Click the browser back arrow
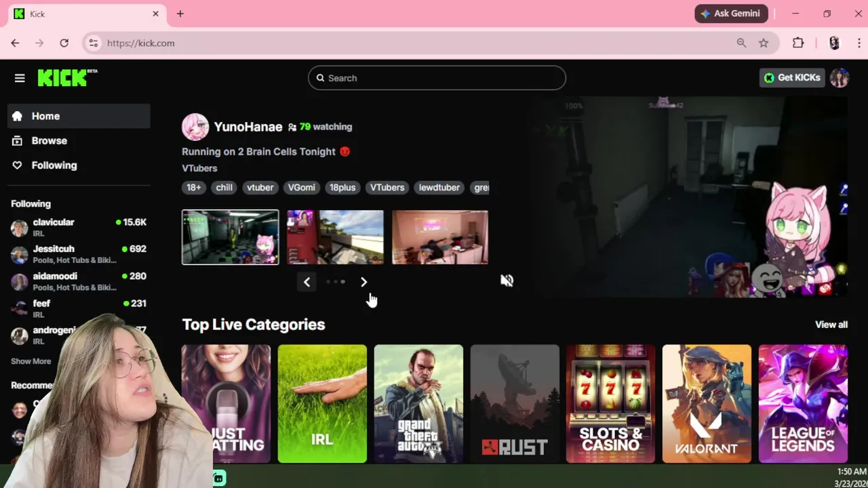868x488 pixels. point(15,43)
